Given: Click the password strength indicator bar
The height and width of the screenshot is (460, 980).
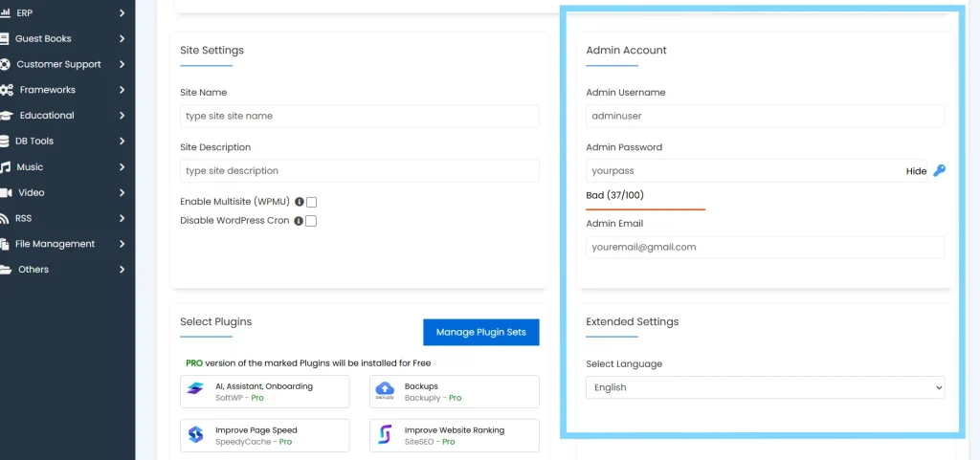Looking at the screenshot, I should [645, 208].
